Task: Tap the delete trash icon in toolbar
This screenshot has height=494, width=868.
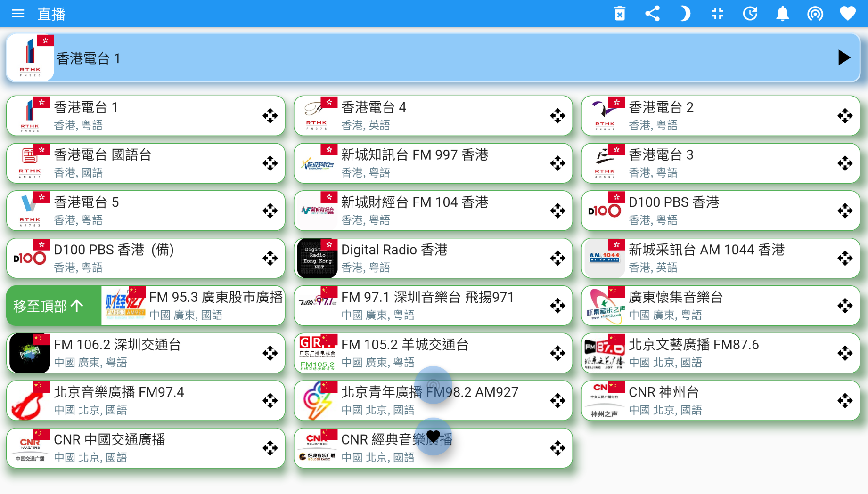Action: pyautogui.click(x=620, y=14)
